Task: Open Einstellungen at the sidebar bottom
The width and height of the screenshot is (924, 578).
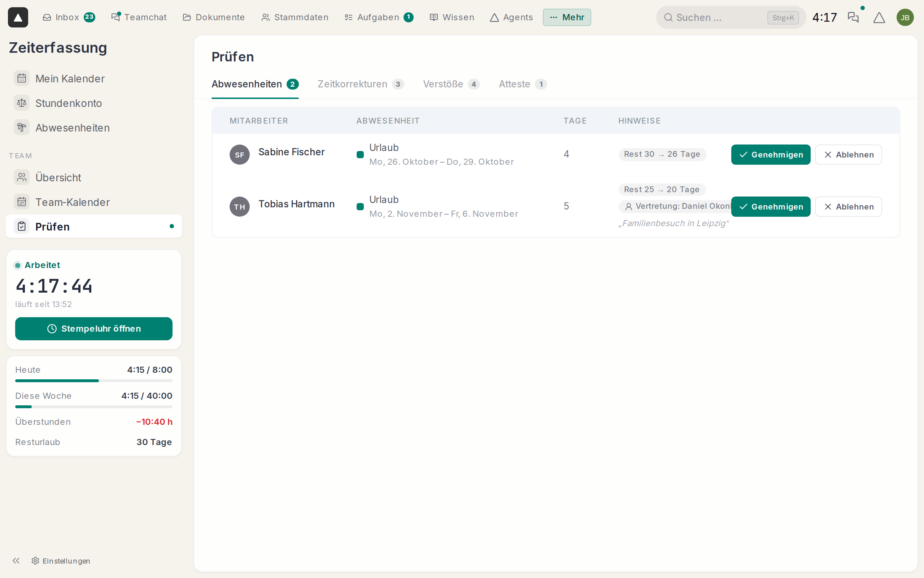Action: pos(61,561)
